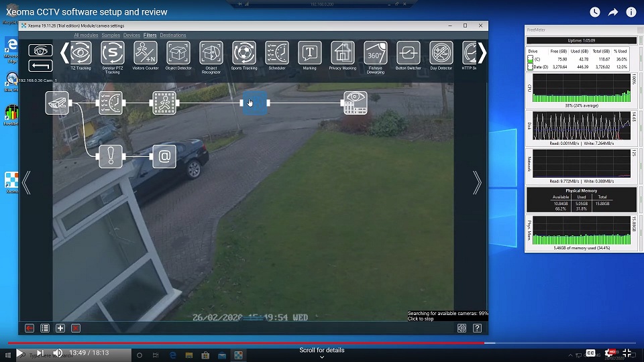This screenshot has width=644, height=362.
Task: Exit fullscreen mode
Action: point(627,353)
